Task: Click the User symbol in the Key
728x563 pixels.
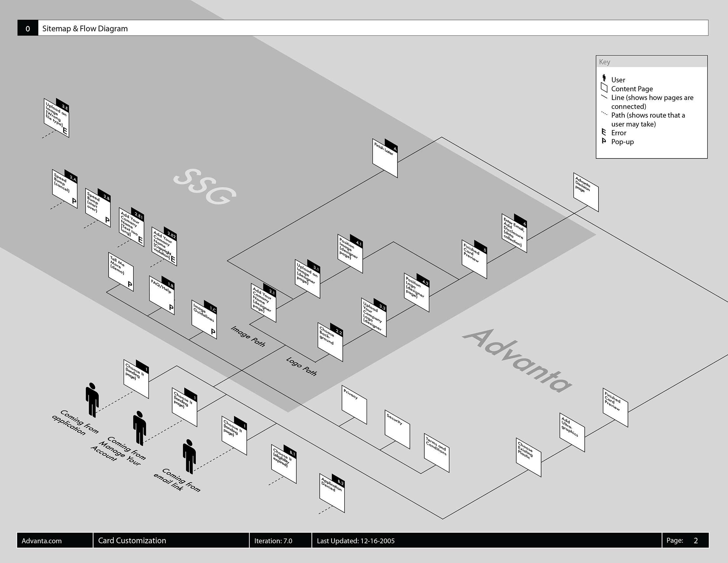Action: (x=604, y=78)
